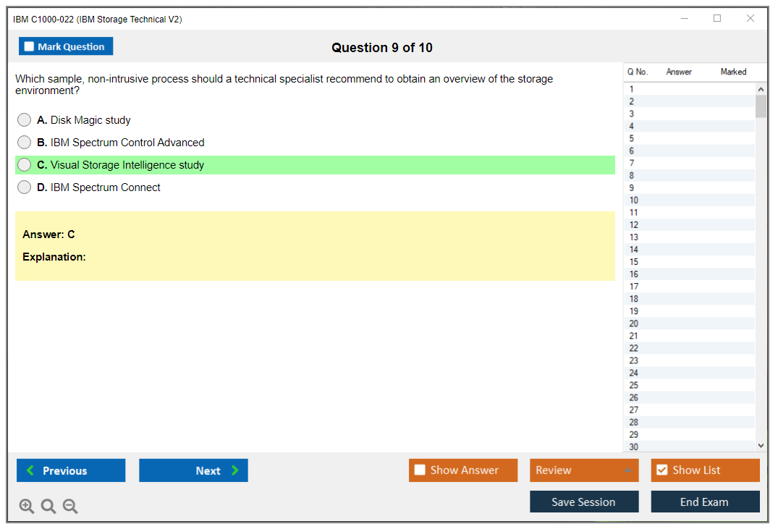Go to the Next question

193,470
